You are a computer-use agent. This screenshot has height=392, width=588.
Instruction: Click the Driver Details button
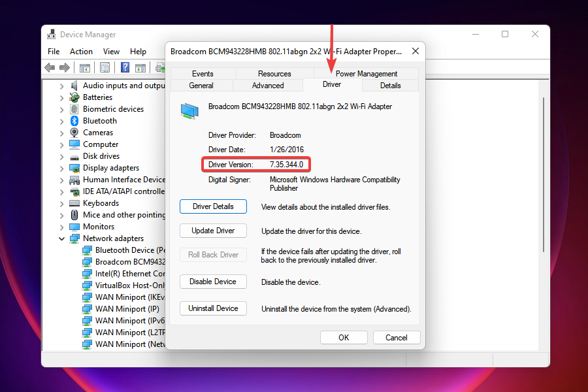point(213,206)
